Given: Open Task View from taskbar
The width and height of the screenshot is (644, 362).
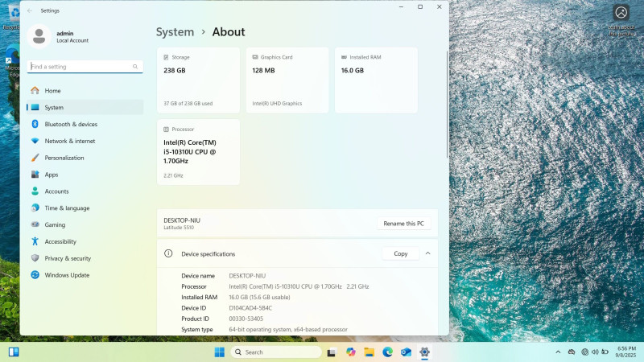Looking at the screenshot, I should point(332,352).
